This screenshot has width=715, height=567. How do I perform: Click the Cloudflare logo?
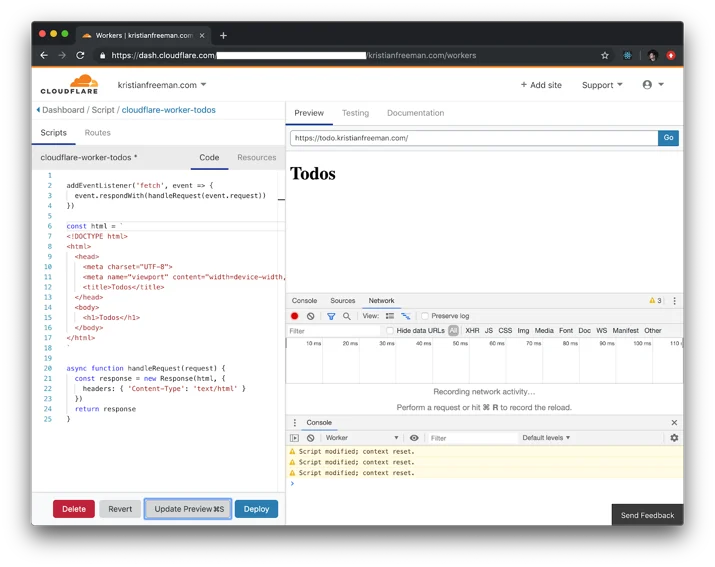[x=69, y=84]
